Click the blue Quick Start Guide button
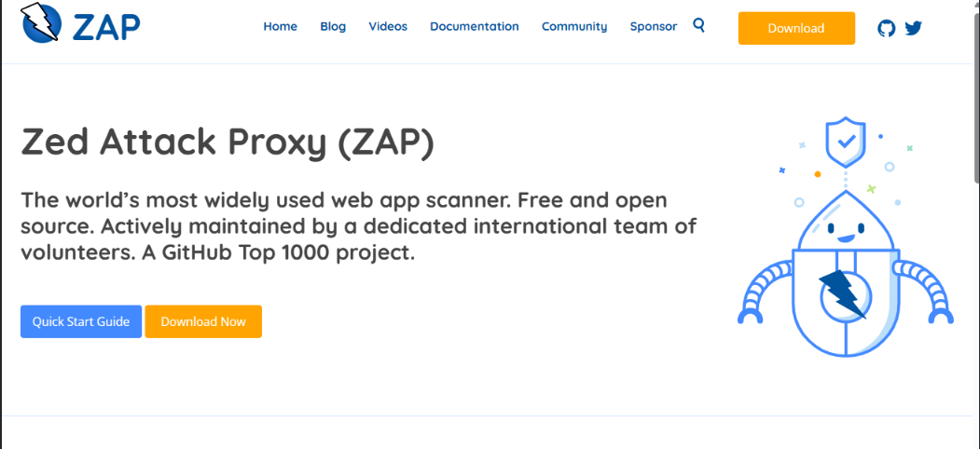Screen dimensions: 980x449 [x=81, y=321]
